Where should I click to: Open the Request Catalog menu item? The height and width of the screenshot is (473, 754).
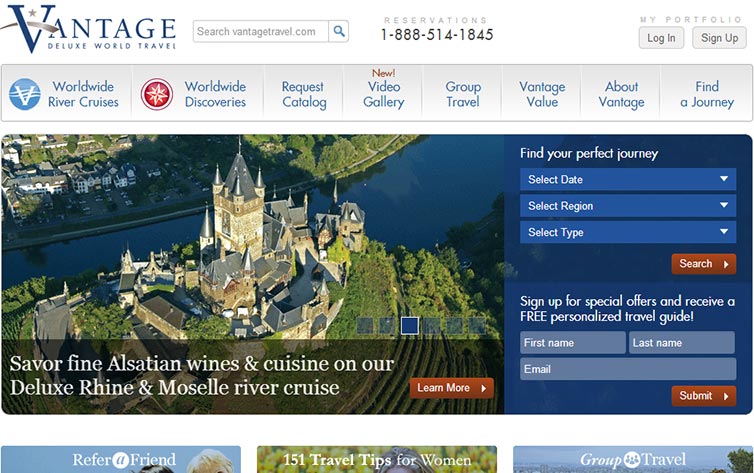point(304,94)
